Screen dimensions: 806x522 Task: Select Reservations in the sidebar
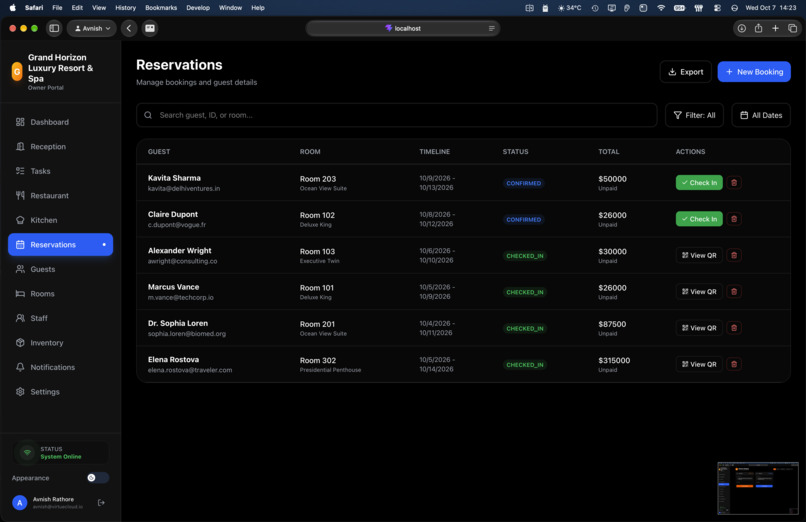click(x=61, y=245)
